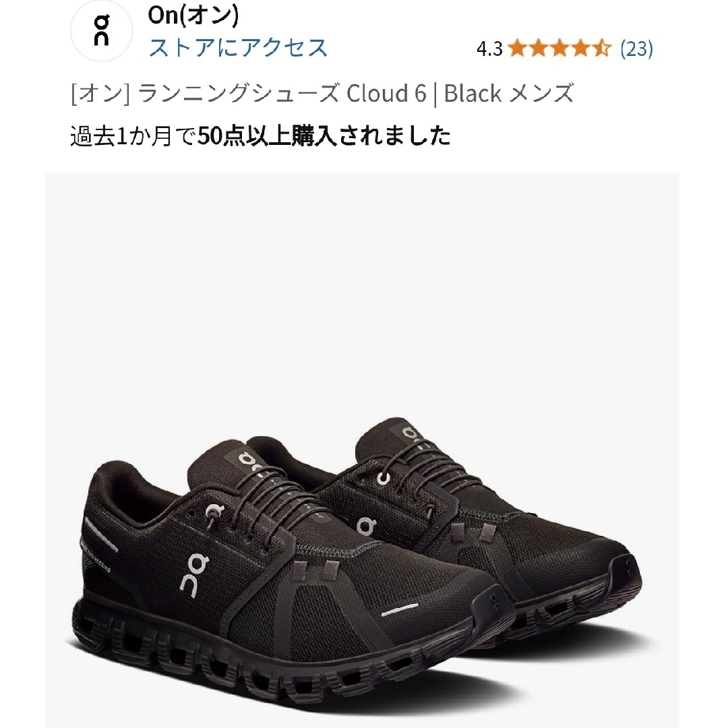Click the second orange rating star

[x=539, y=48]
